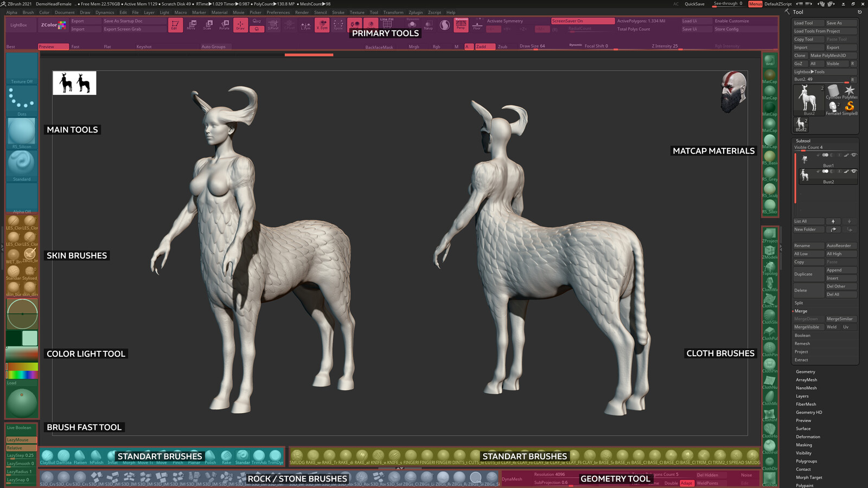This screenshot has width=868, height=488.
Task: Click the Kratos head navigation gizmo
Action: (733, 92)
